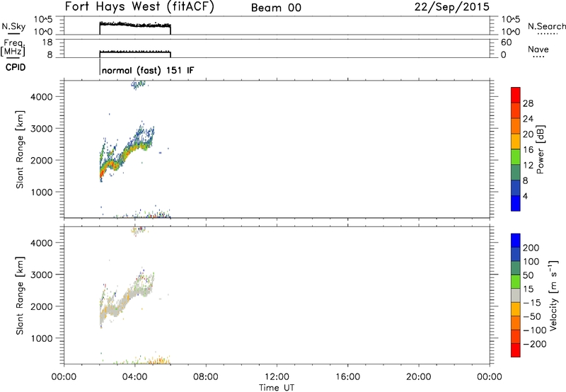This screenshot has width=566, height=392.
Task: Click the '04:00' time axis label
Action: pyautogui.click(x=135, y=377)
